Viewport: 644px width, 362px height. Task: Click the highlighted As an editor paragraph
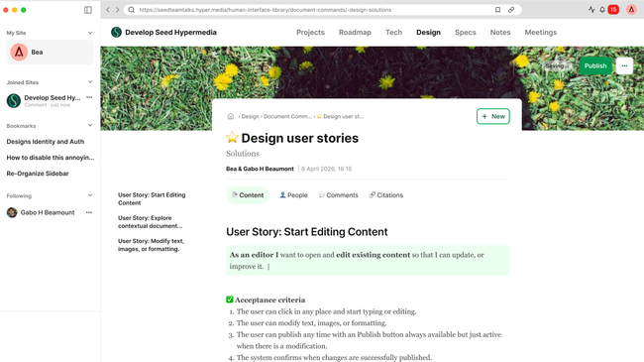pyautogui.click(x=368, y=261)
